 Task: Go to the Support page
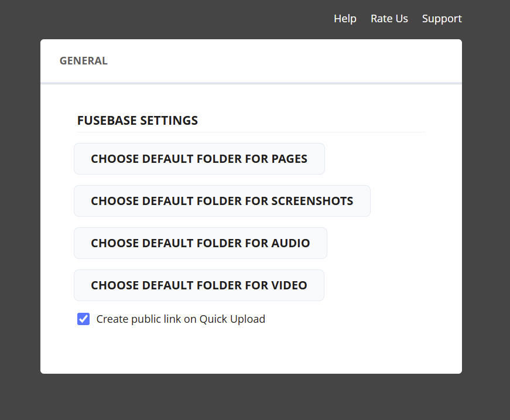tap(441, 19)
